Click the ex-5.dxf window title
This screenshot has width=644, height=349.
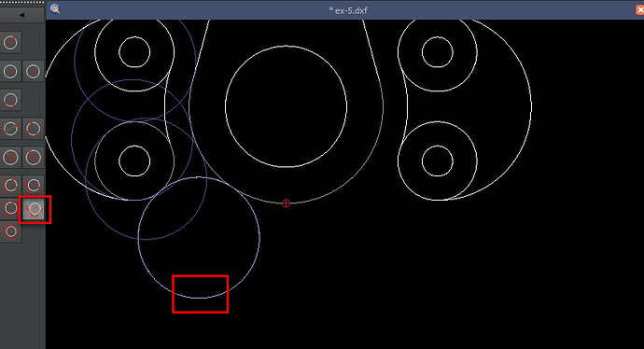pyautogui.click(x=348, y=10)
